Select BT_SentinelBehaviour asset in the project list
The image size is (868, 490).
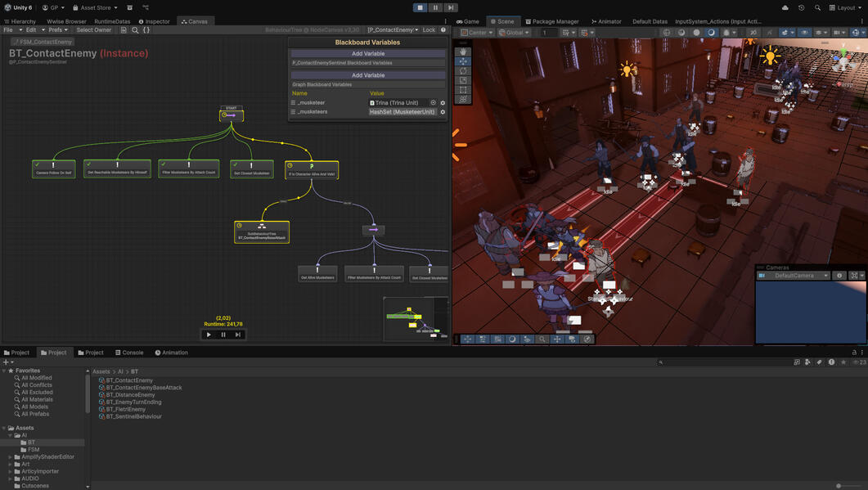pyautogui.click(x=134, y=416)
